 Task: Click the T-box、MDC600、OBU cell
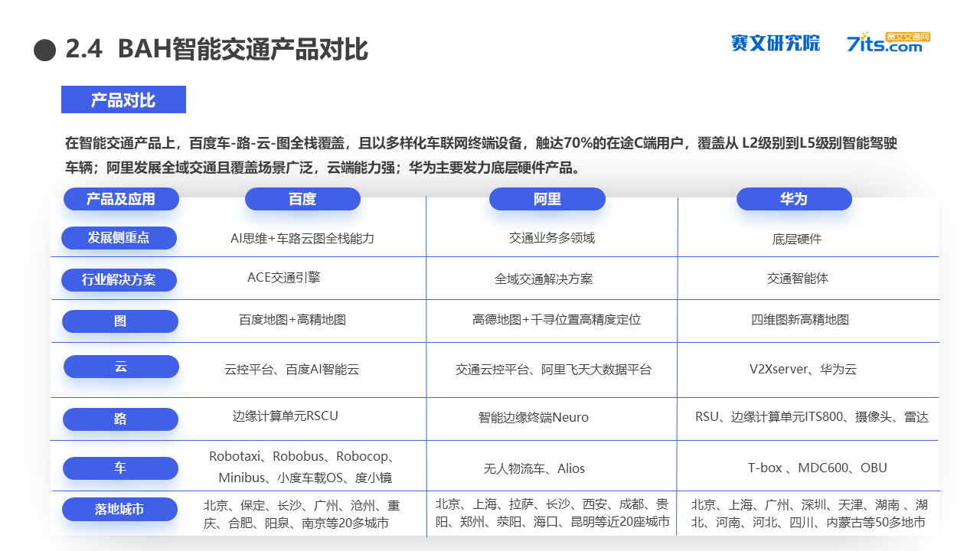tap(818, 468)
